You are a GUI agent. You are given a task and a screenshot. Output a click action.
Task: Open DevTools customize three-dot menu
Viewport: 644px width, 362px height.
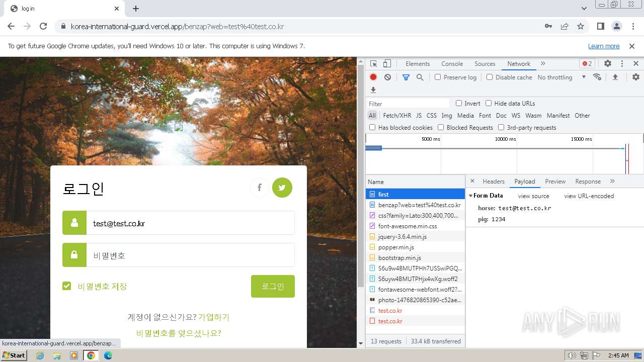coord(622,63)
